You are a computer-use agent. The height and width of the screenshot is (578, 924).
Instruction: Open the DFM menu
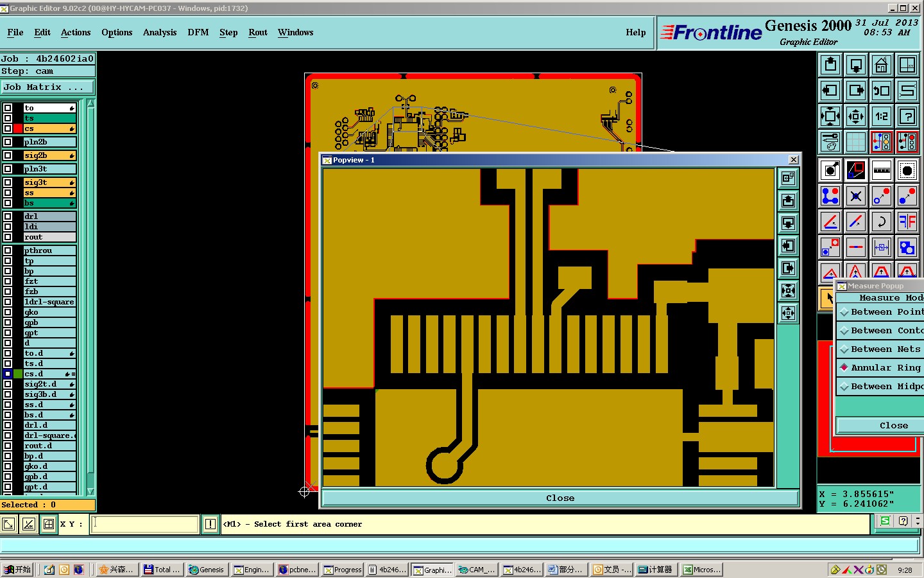pyautogui.click(x=198, y=32)
